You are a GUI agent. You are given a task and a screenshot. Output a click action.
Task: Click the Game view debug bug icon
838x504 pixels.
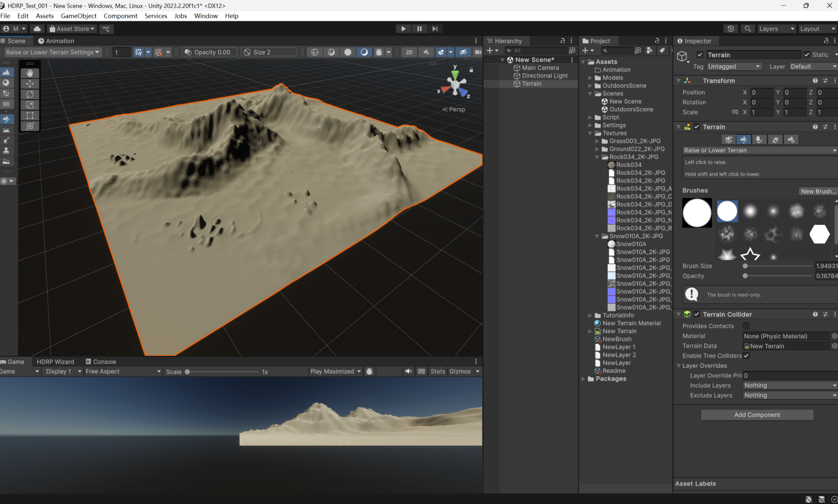pyautogui.click(x=369, y=371)
